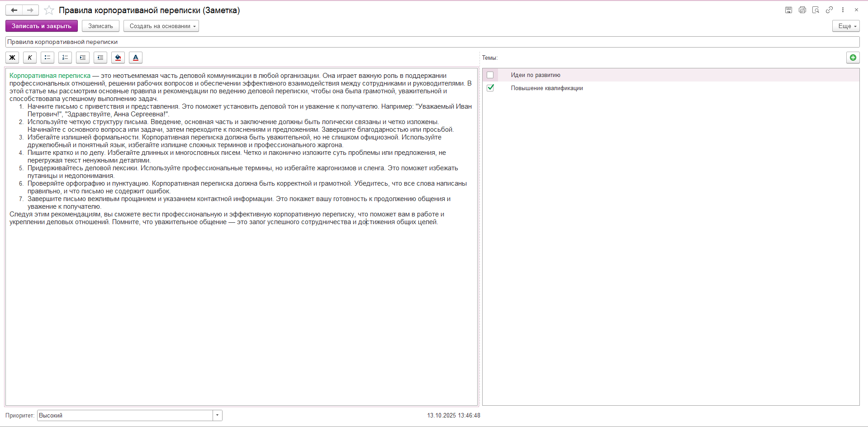Screen dimensions: 868x427
Task: Open the text font color picker
Action: 136,58
